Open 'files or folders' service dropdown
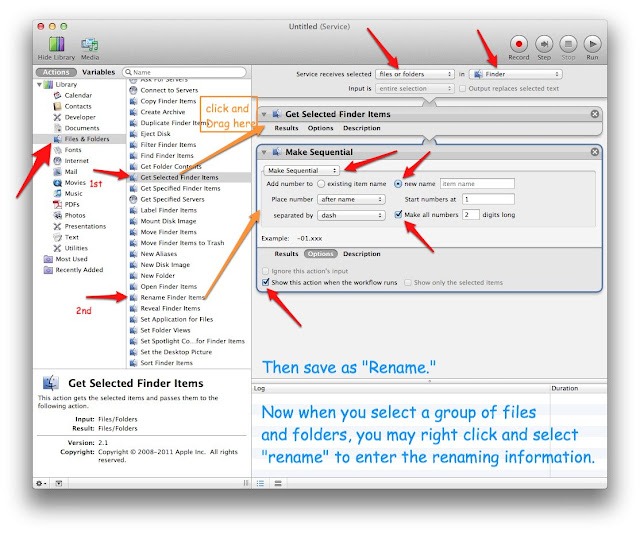 point(415,74)
